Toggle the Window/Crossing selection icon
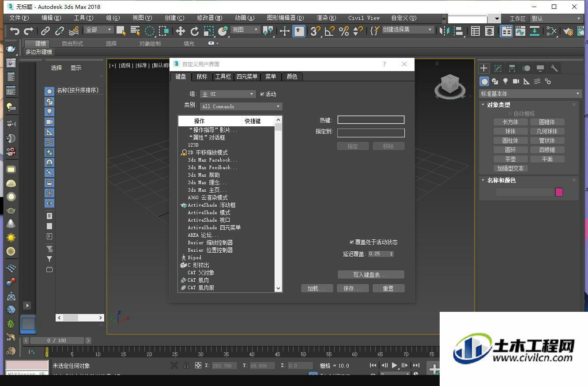Image resolution: width=588 pixels, height=386 pixels. pos(164,31)
